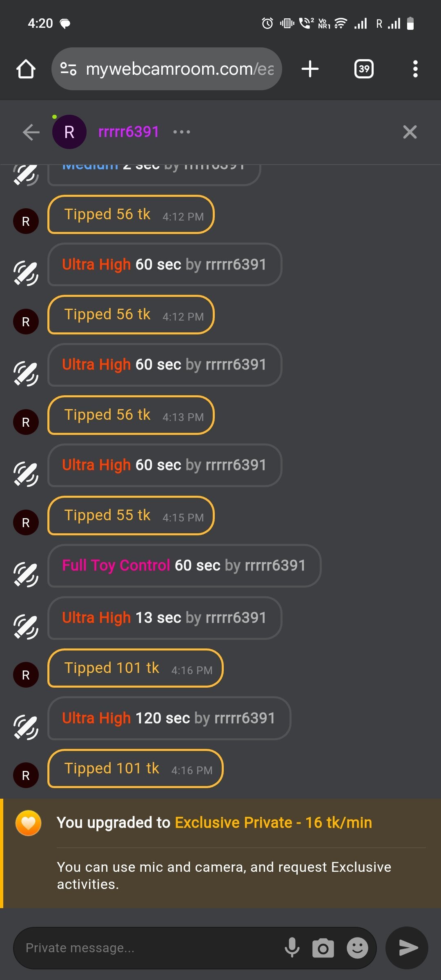Viewport: 441px width, 980px height.
Task: Tap the browser home icon
Action: tap(26, 69)
